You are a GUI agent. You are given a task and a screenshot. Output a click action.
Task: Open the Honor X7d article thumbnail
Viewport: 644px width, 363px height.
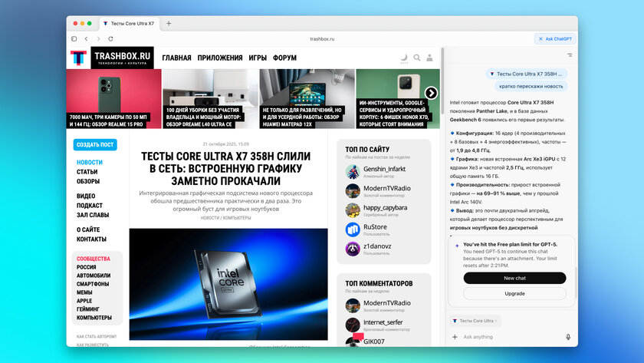coord(398,99)
